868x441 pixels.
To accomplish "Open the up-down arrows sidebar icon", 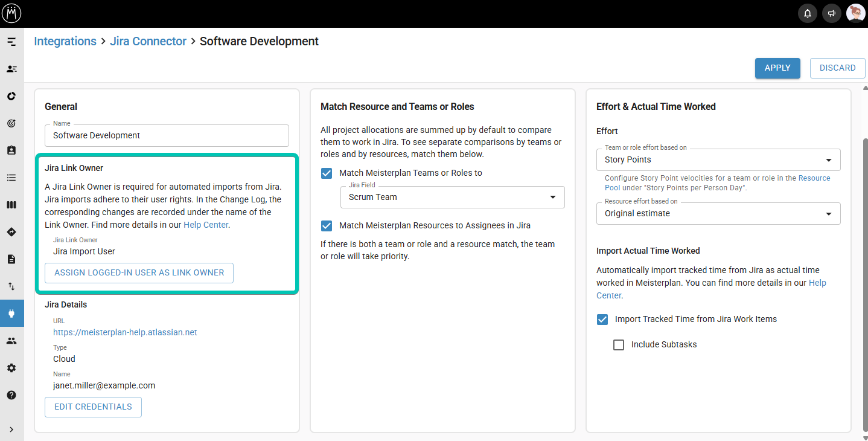I will click(11, 286).
